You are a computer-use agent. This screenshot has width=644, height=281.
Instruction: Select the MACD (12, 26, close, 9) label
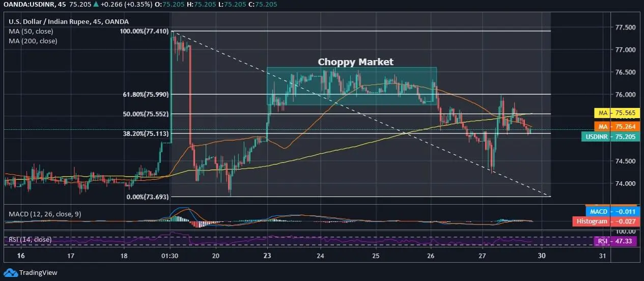point(46,213)
